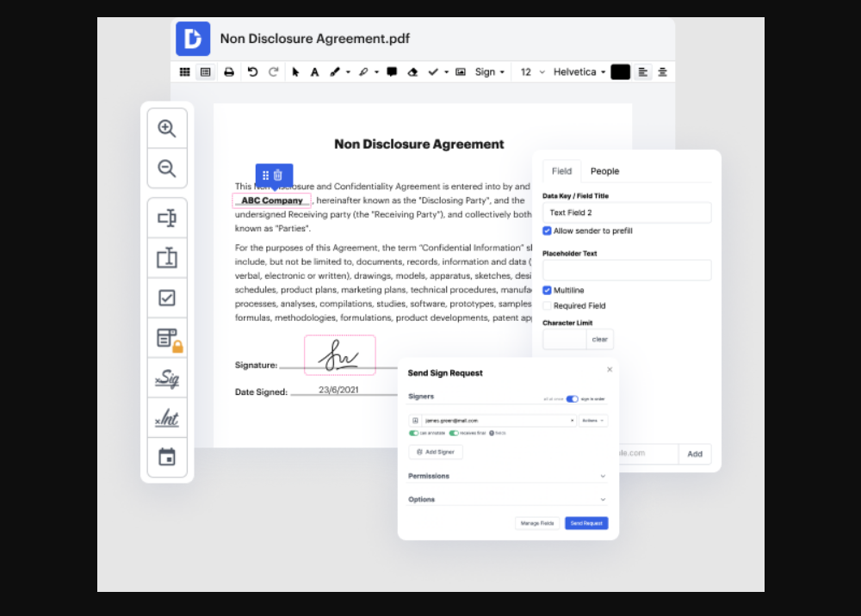Open the Sign menu in toolbar
This screenshot has width=861, height=616.
(489, 72)
